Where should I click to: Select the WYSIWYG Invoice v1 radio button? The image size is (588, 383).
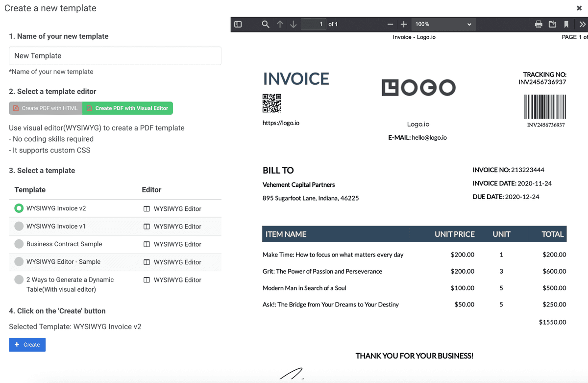(19, 226)
